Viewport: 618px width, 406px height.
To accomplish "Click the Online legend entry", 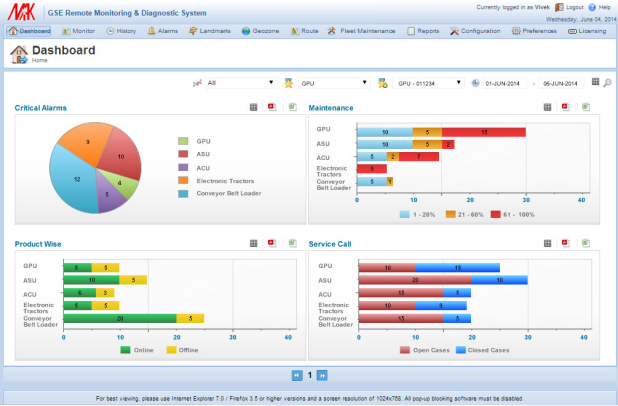I will (x=137, y=350).
